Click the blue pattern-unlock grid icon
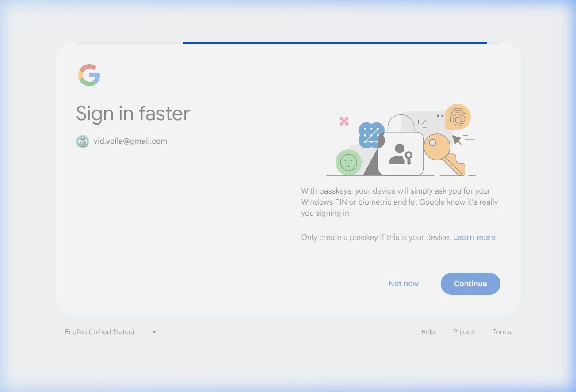Image resolution: width=576 pixels, height=392 pixels. (370, 135)
